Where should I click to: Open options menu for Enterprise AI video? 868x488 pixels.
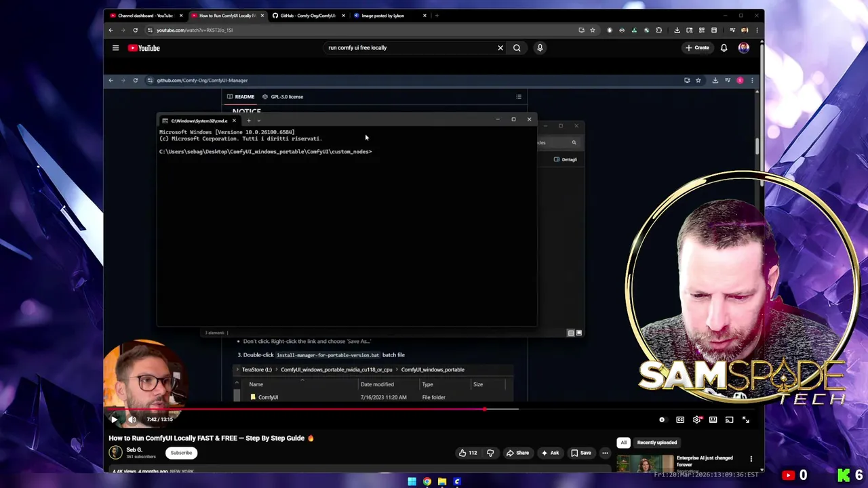751,459
